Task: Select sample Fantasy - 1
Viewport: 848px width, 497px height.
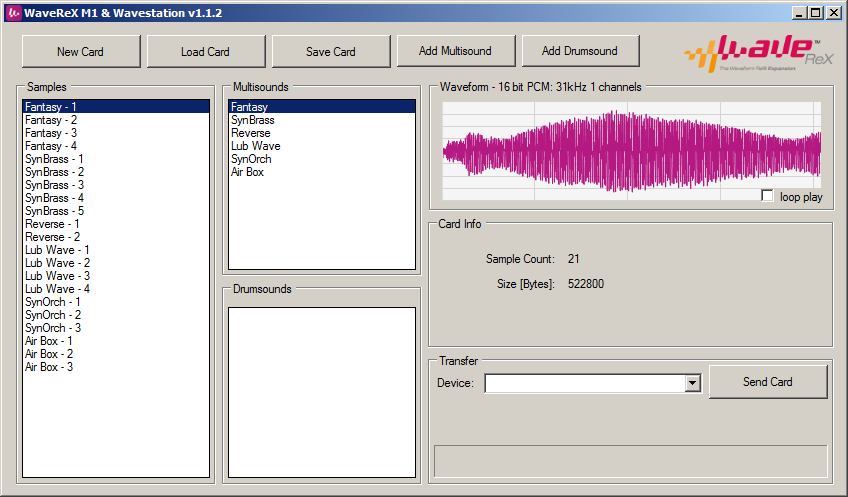Action: (116, 107)
